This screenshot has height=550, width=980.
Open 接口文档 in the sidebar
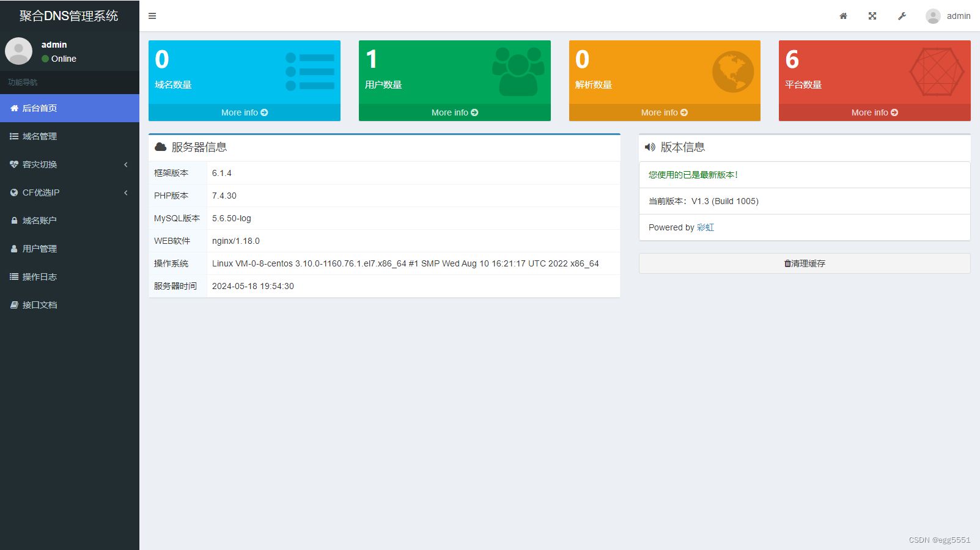(39, 304)
